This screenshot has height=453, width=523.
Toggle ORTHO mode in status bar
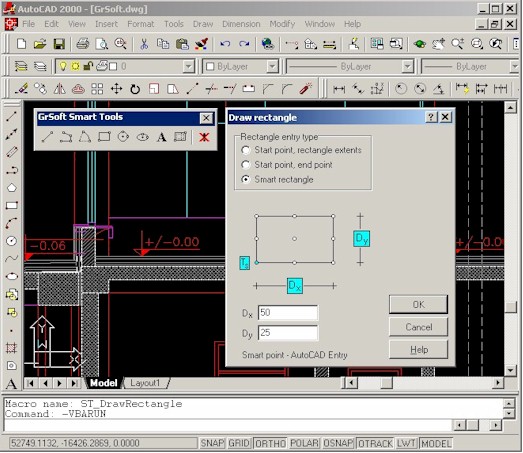click(x=271, y=443)
